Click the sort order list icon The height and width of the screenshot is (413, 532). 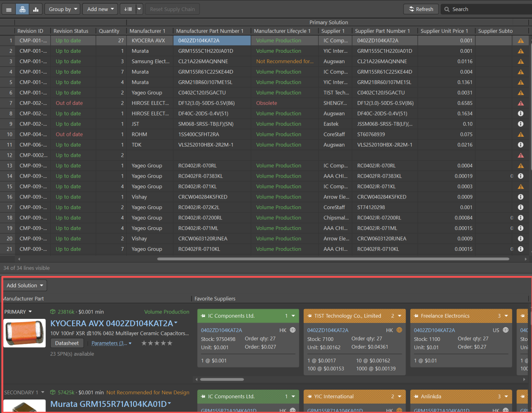(128, 9)
